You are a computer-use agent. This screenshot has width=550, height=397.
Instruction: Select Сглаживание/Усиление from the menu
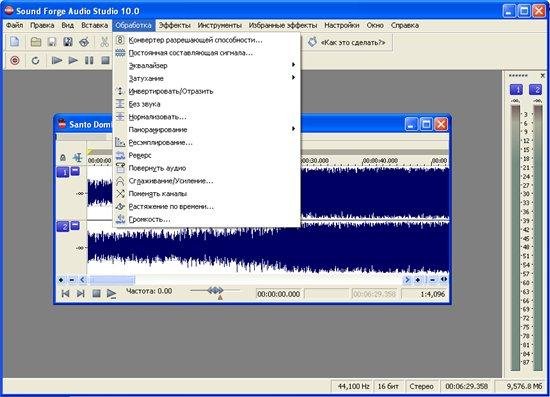click(207, 181)
